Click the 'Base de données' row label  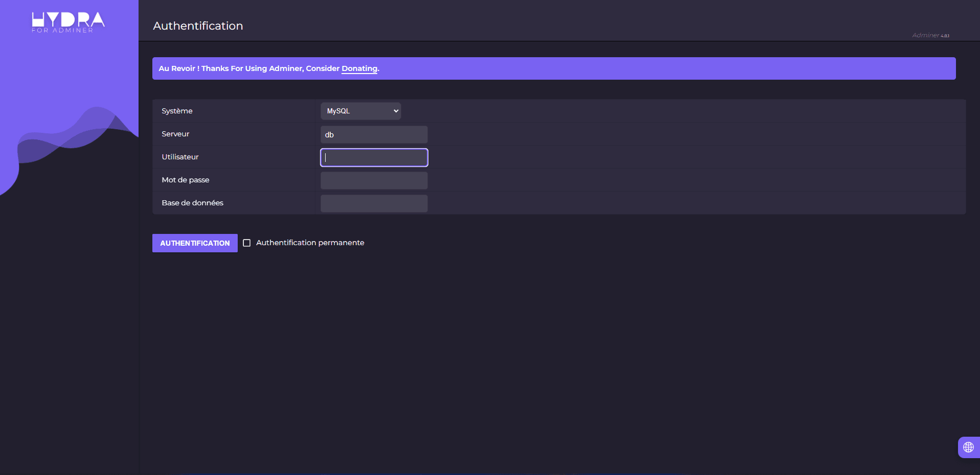[192, 203]
